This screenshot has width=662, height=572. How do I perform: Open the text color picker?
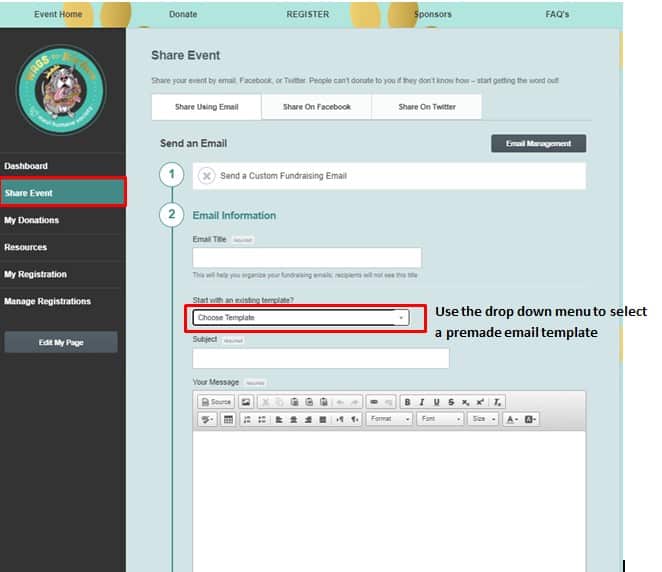[511, 419]
